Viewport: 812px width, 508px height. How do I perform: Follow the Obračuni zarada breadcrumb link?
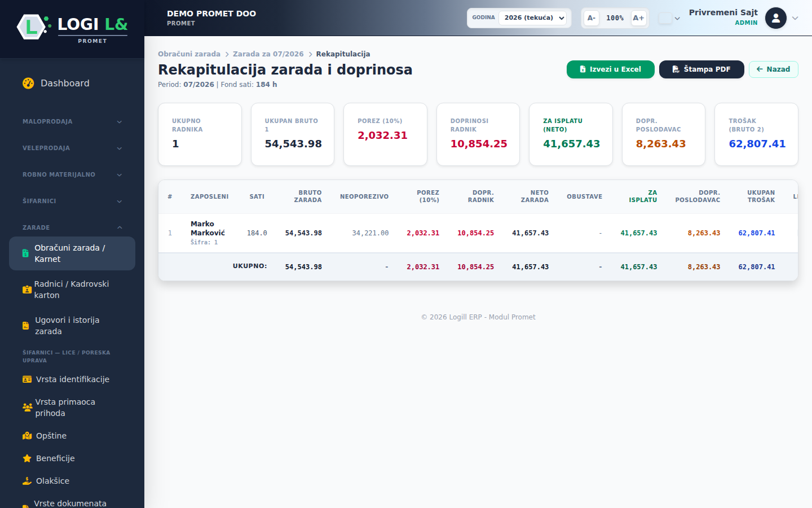tap(189, 54)
